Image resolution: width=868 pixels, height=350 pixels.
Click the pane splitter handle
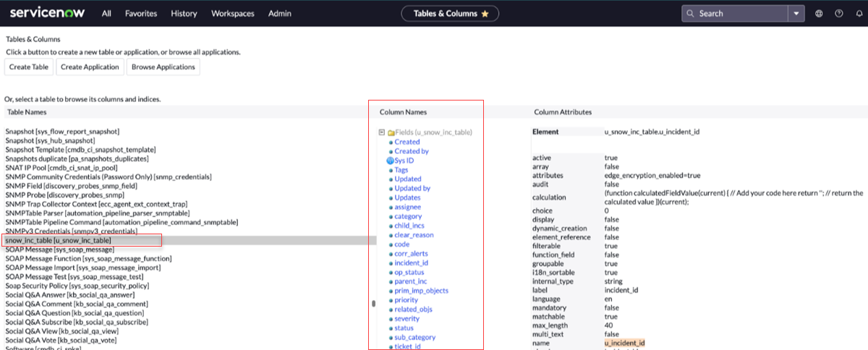click(x=373, y=304)
